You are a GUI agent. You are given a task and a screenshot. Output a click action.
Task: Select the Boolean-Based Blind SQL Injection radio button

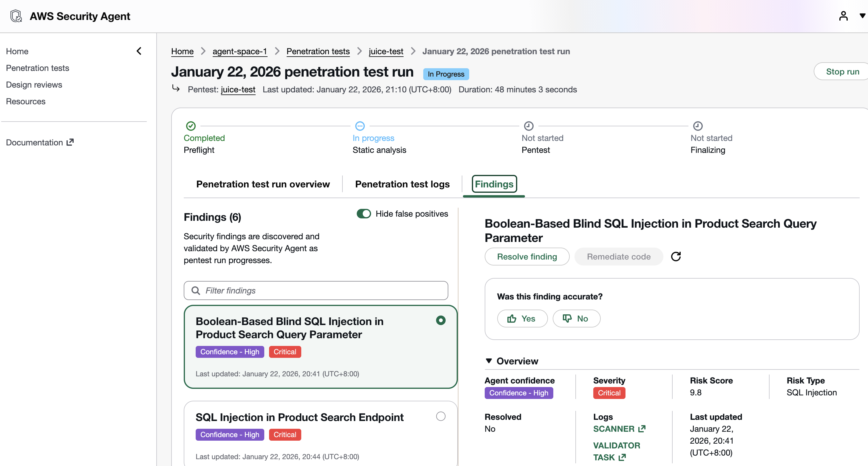[440, 320]
